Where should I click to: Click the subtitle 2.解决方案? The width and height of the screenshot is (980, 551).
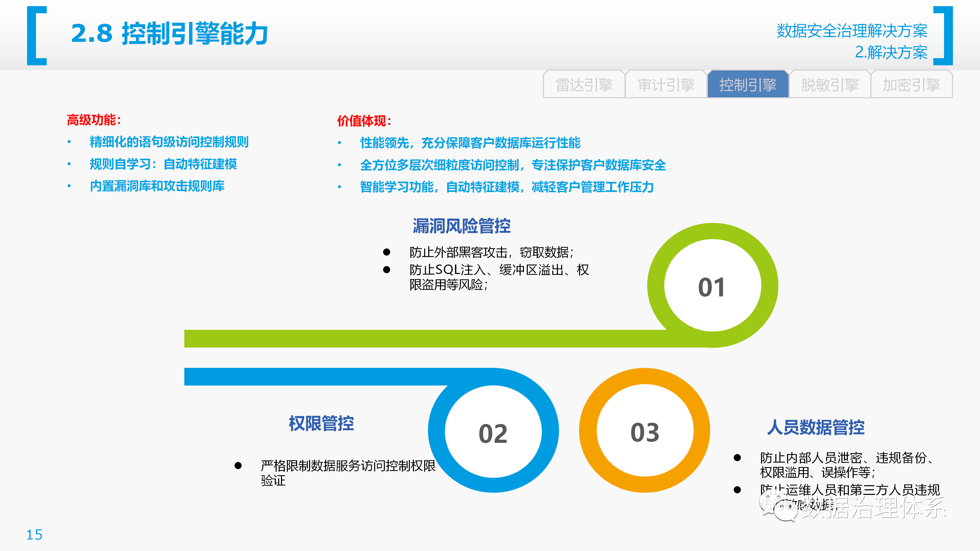click(x=891, y=52)
